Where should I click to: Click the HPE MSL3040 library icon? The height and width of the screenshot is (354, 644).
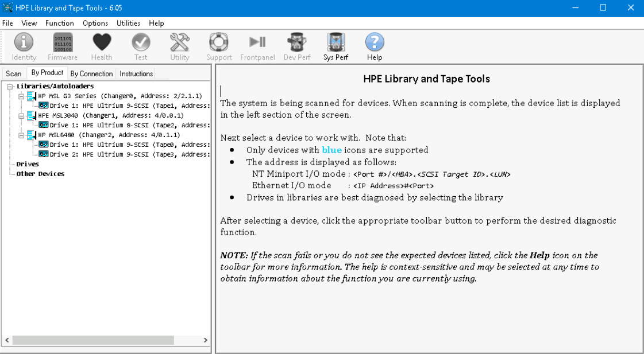tap(32, 116)
